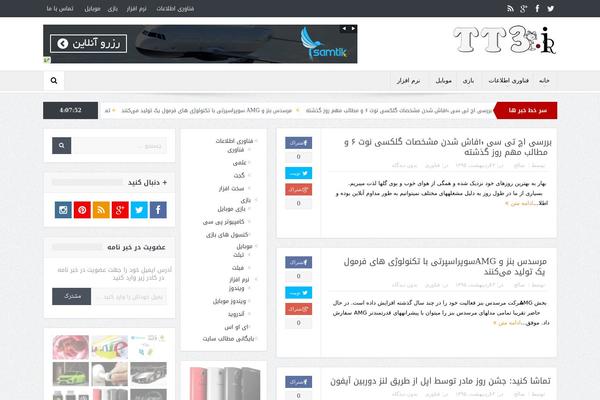The height and width of the screenshot is (400, 600).
Task: Share the Mercedes AMG post on Google Plus
Action: click(x=298, y=309)
